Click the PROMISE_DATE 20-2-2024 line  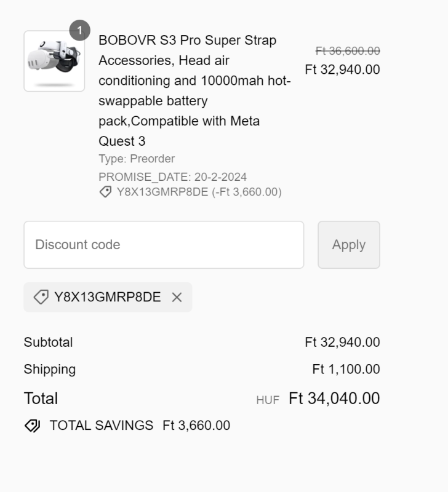coord(172,177)
